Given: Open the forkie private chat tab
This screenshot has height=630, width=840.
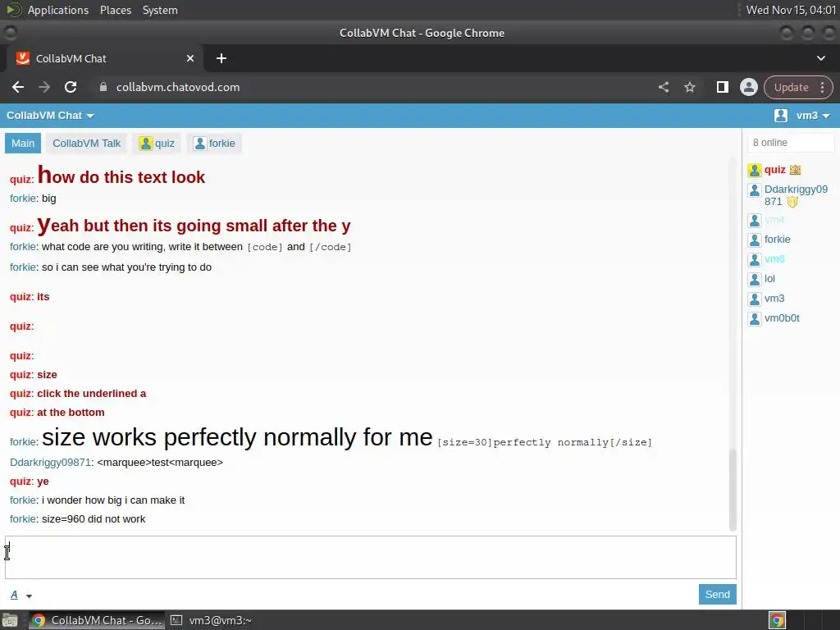Looking at the screenshot, I should (214, 144).
